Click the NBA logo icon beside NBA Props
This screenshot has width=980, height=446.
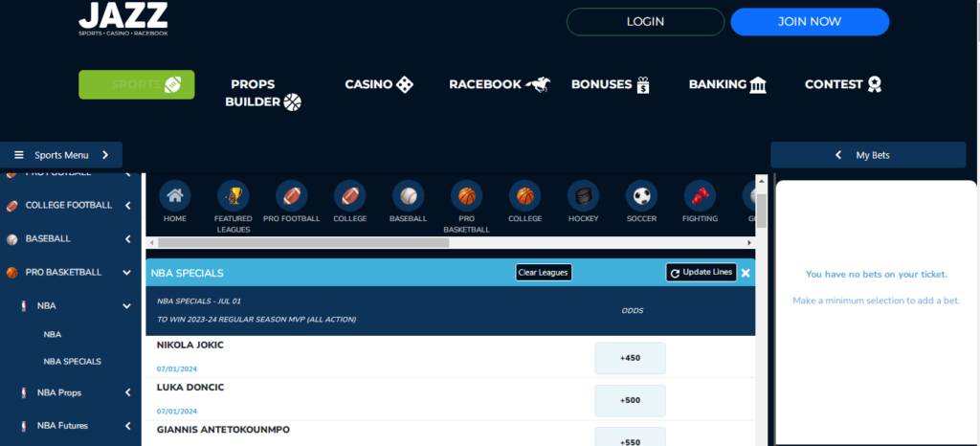click(x=24, y=393)
